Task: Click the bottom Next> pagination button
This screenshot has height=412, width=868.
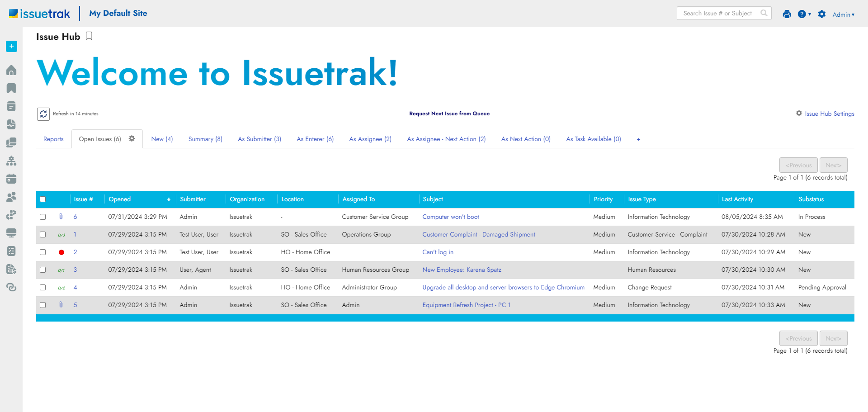Action: coord(833,338)
